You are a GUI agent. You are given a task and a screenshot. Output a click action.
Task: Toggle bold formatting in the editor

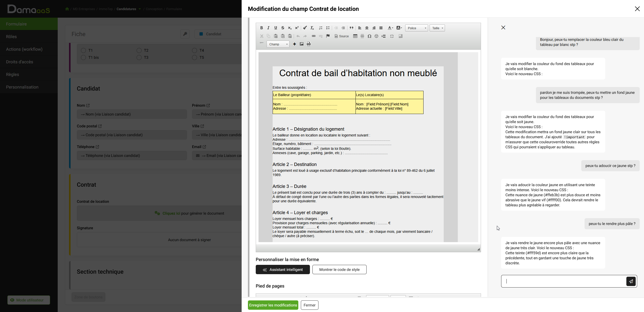[x=262, y=28]
